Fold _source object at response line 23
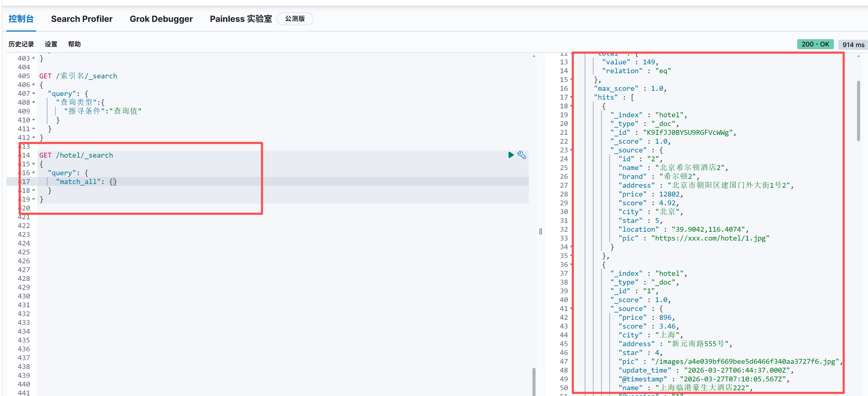 pyautogui.click(x=571, y=150)
